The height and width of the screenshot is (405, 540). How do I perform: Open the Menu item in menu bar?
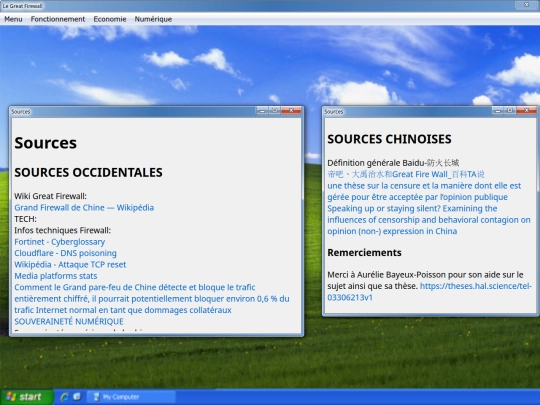pyautogui.click(x=13, y=19)
